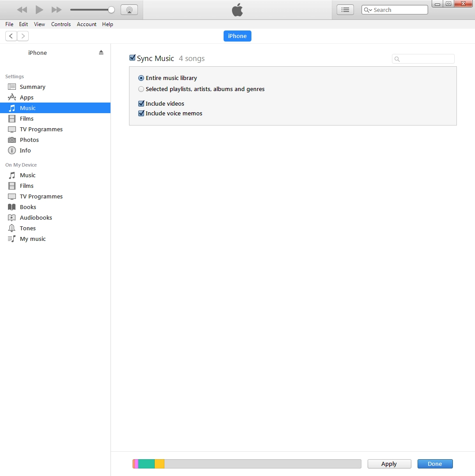The image size is (475, 476).
Task: Skip to next track with fast-forward icon
Action: 57,10
